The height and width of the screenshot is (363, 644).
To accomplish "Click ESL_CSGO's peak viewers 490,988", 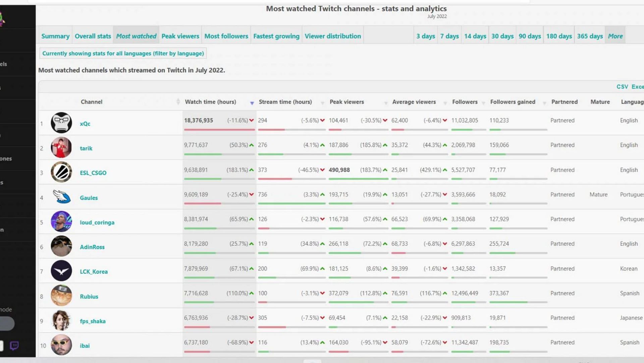I will point(339,170).
